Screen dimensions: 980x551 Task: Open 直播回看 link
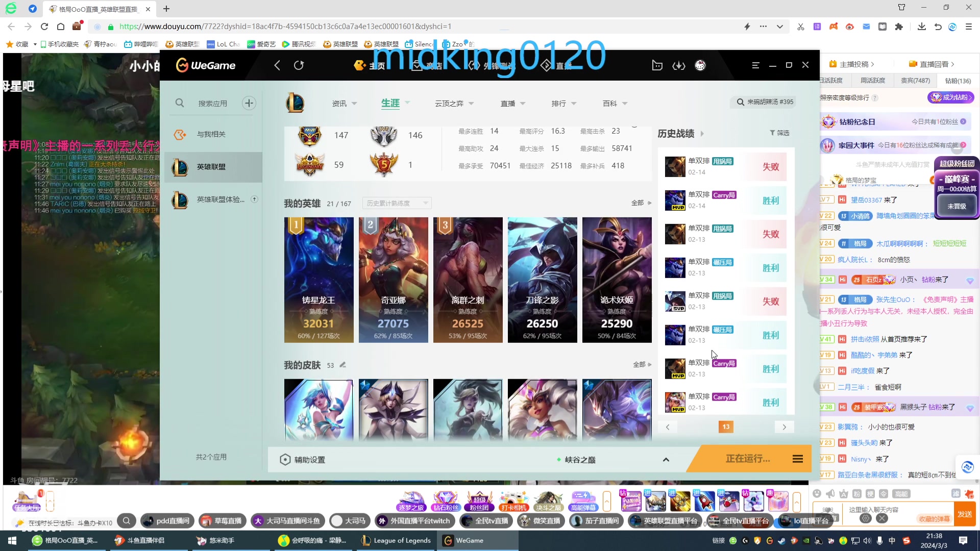(932, 64)
